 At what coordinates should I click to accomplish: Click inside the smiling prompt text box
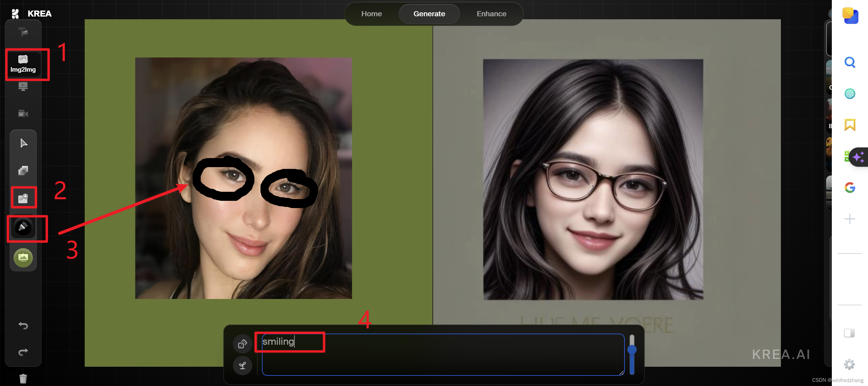point(442,354)
